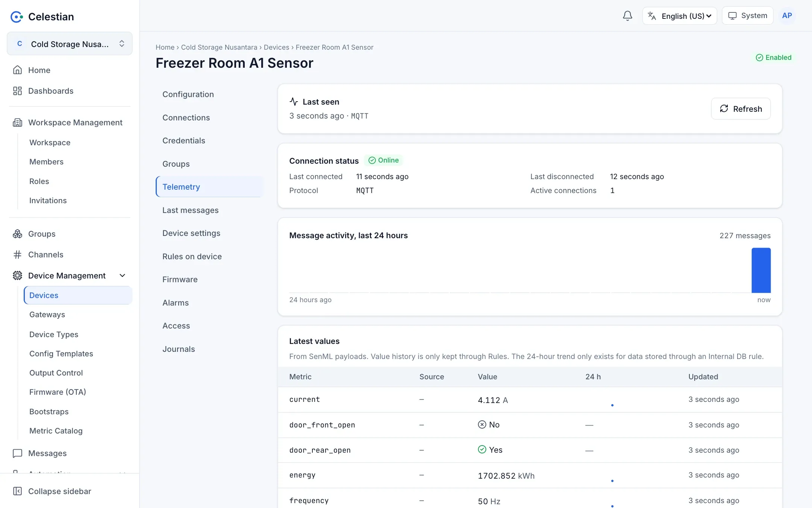Click the current metric row name
This screenshot has width=812, height=508.
[304, 399]
